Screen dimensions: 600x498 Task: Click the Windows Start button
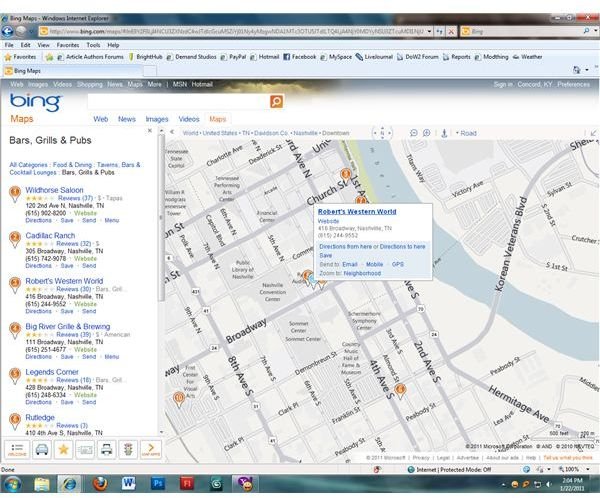tap(13, 484)
